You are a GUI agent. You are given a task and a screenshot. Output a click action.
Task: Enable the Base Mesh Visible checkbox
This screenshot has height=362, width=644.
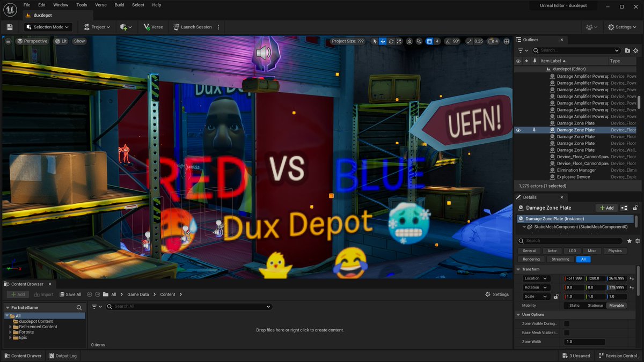point(567,333)
